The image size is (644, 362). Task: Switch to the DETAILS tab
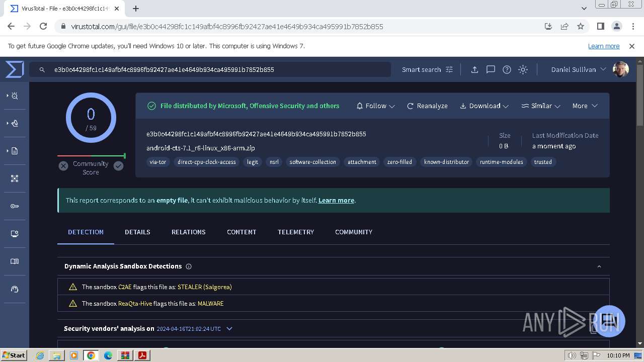(x=137, y=232)
